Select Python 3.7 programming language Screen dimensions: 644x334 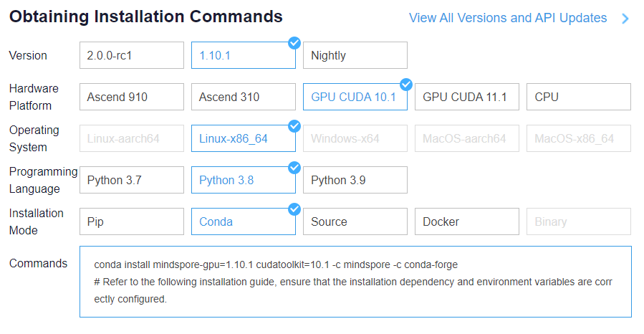(132, 180)
